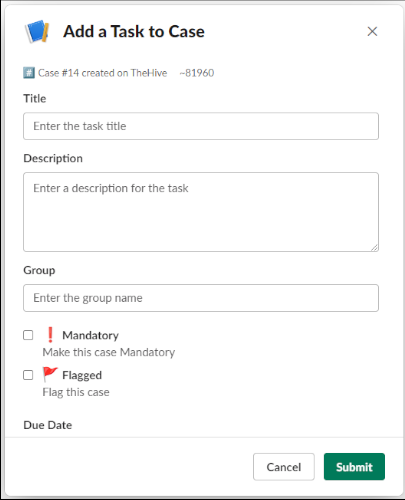Viewport: 405px width, 500px height.
Task: Select the group name input field
Action: 201,298
